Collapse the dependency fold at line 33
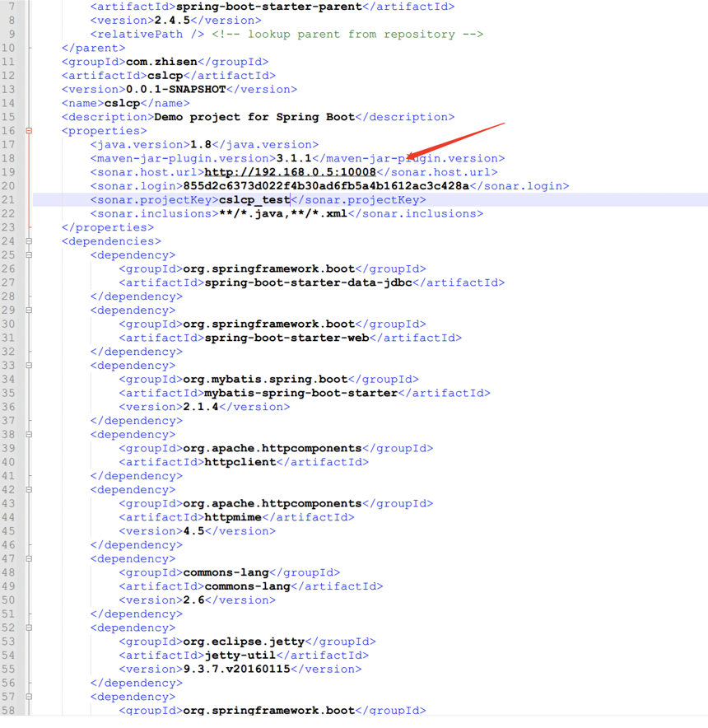 [29, 366]
